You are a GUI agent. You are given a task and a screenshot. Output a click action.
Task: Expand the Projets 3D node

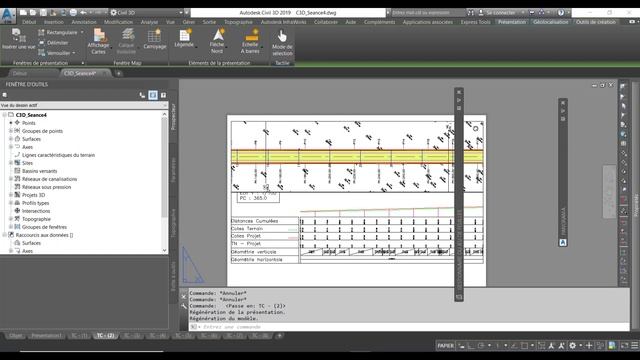pyautogui.click(x=11, y=195)
